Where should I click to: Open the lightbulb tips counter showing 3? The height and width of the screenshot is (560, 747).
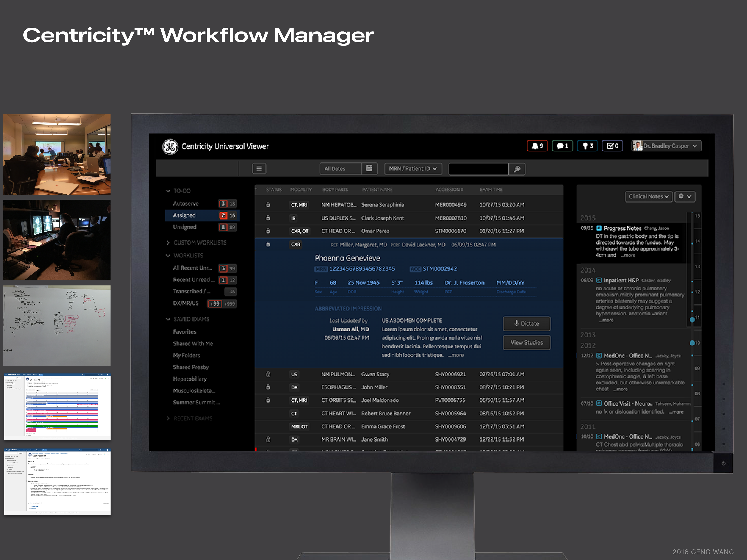pos(588,146)
